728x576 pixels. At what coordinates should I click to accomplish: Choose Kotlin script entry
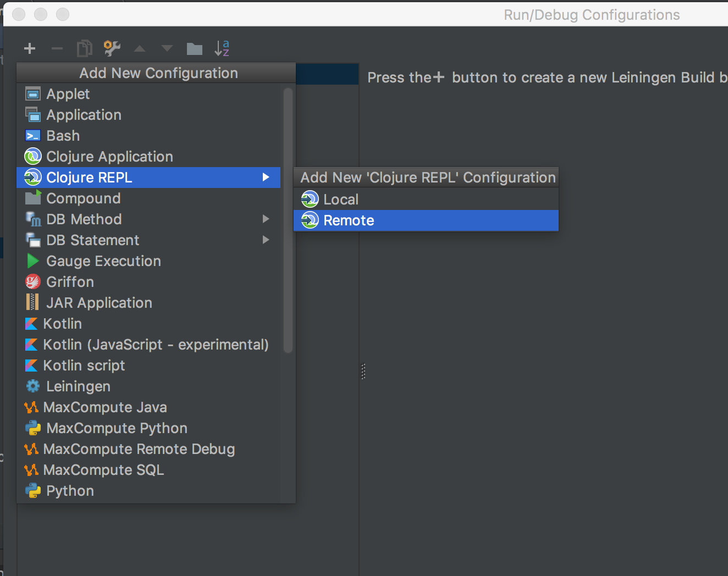click(148, 365)
